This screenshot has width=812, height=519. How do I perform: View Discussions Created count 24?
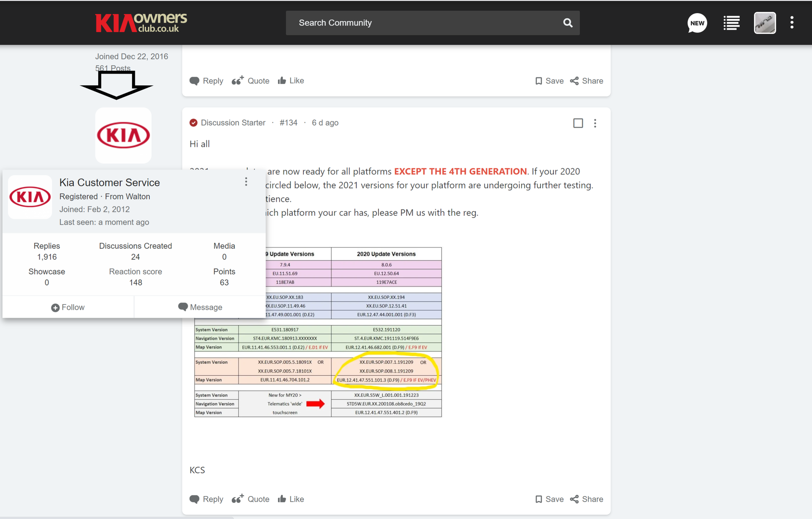tap(135, 257)
